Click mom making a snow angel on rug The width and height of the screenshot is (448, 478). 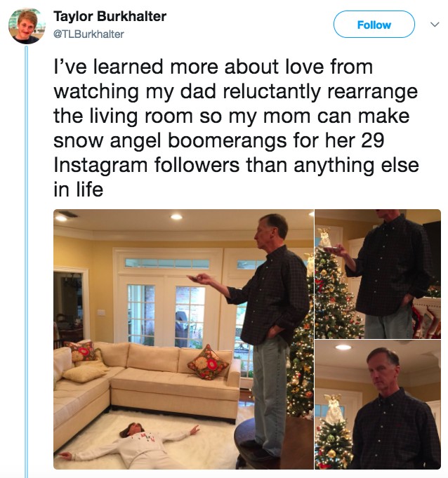tap(133, 445)
